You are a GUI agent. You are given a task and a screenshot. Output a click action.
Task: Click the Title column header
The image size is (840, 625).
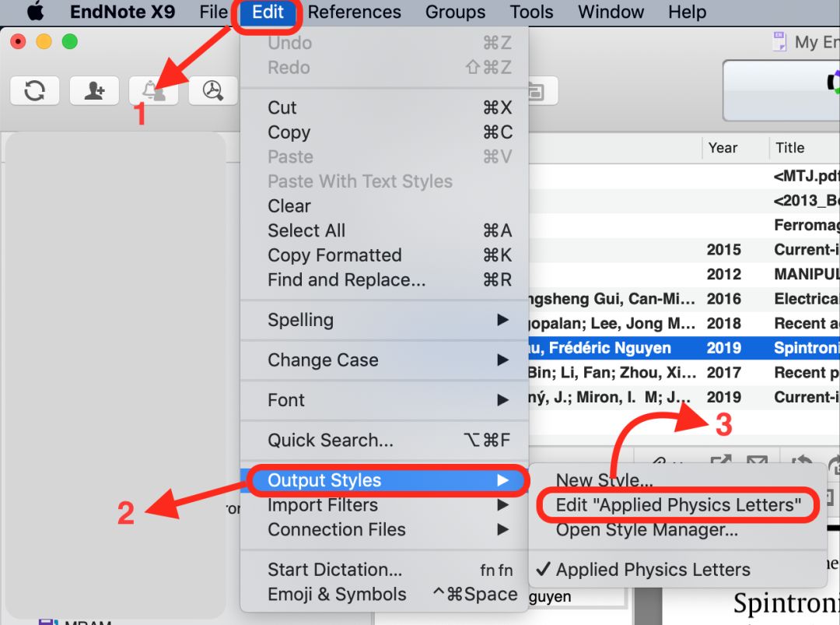(789, 148)
